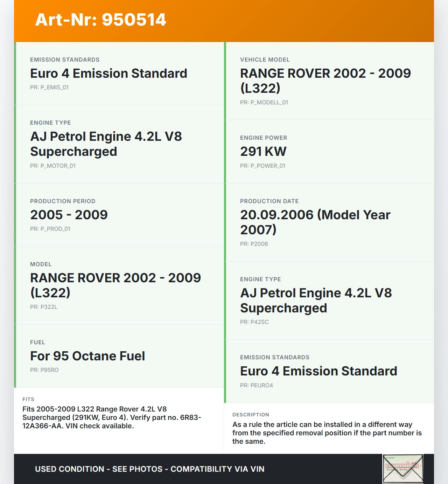Select the For 95 Octane Fuel entry
This screenshot has width=448, height=484.
[87, 356]
